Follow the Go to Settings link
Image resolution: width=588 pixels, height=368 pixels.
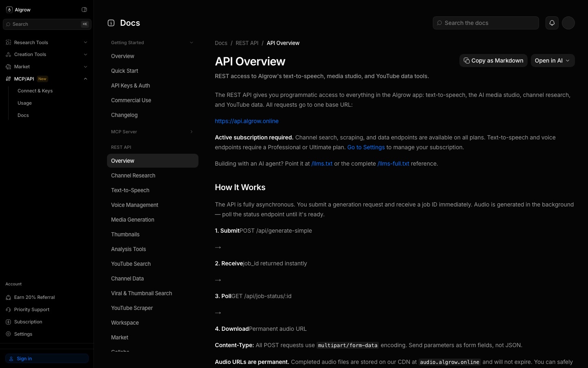[x=366, y=147]
